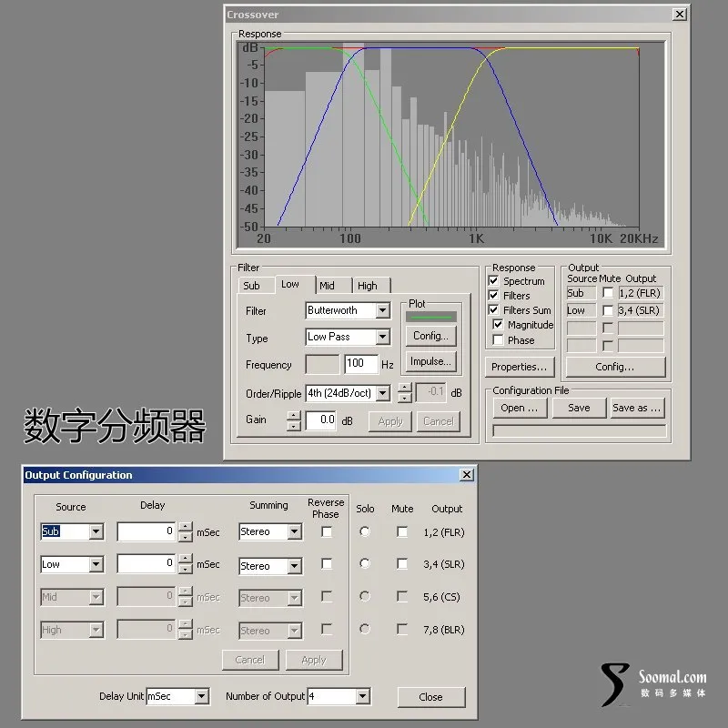Click the Output Config... button
The height and width of the screenshot is (728, 728).
click(x=615, y=367)
